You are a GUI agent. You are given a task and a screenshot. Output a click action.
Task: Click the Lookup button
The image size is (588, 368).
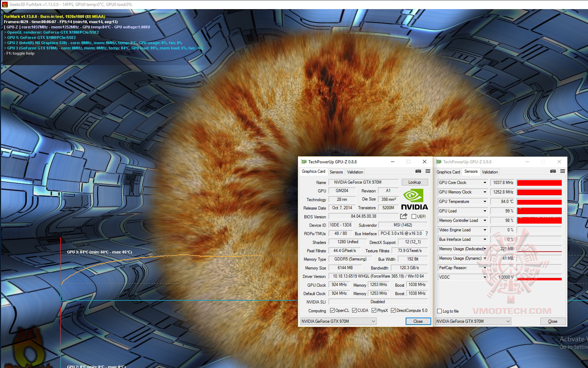point(414,182)
